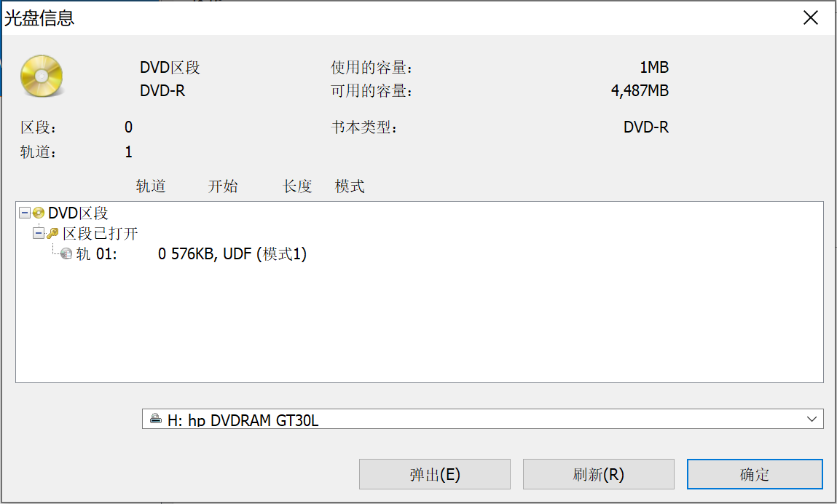
Task: Open the drive selection dropdown arrow
Action: pyautogui.click(x=812, y=419)
